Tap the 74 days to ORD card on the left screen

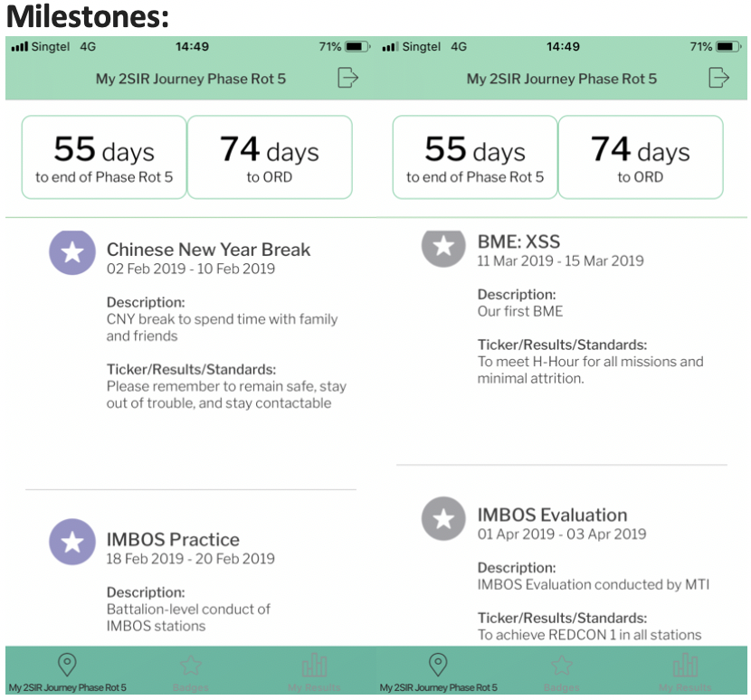pos(270,157)
